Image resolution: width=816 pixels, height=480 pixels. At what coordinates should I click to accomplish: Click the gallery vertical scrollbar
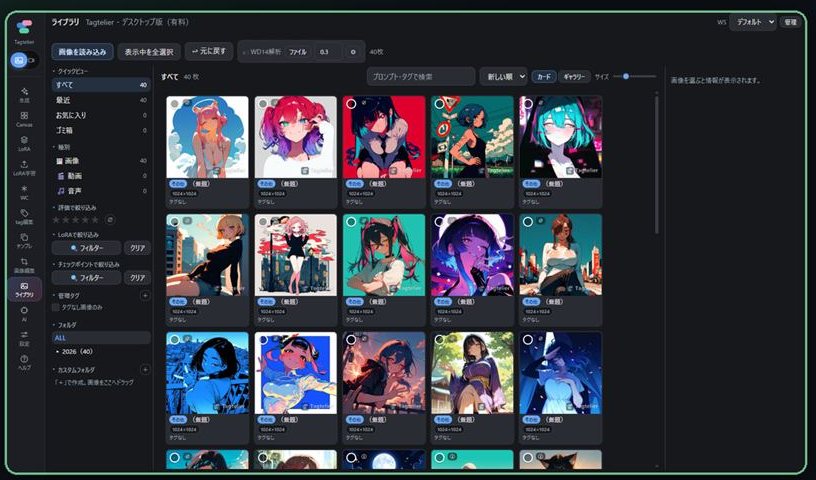coord(657,164)
